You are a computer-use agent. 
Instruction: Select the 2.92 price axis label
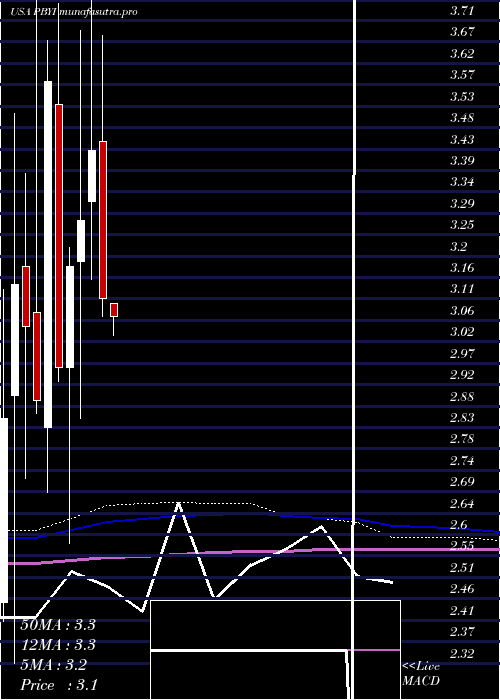(x=462, y=374)
